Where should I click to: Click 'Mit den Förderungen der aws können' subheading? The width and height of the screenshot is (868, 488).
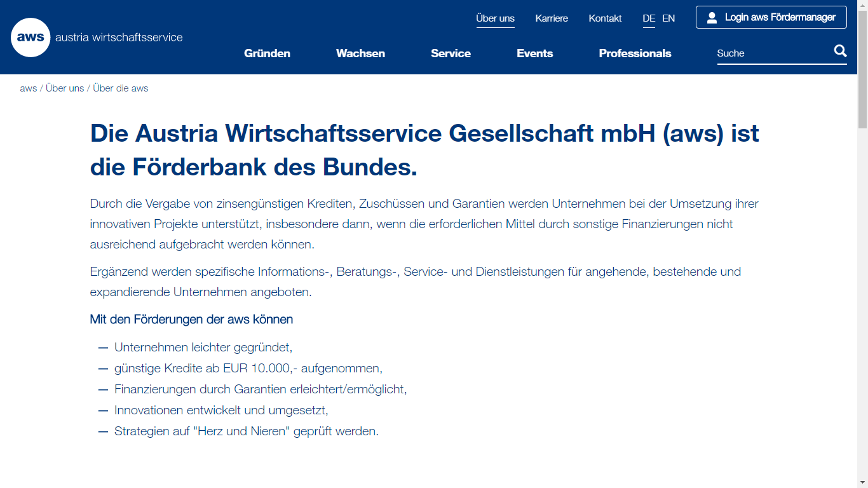point(191,319)
